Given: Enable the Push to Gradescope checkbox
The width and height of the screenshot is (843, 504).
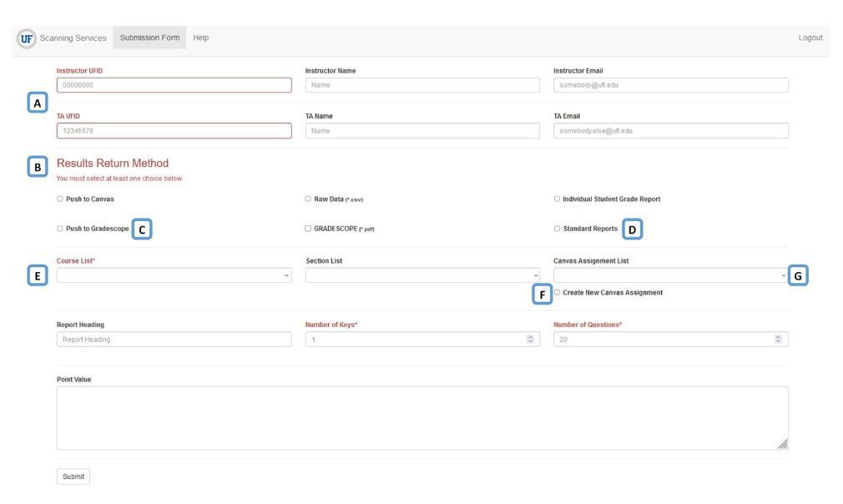Looking at the screenshot, I should click(x=59, y=229).
